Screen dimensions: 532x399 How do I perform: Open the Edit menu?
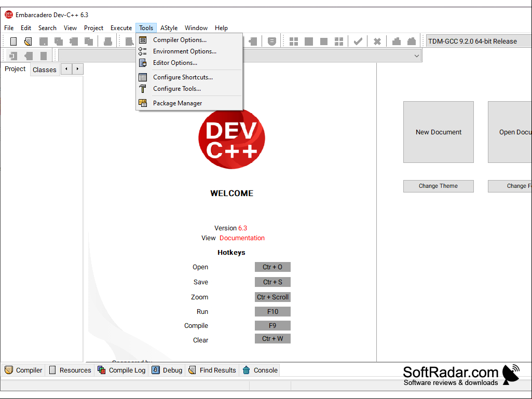coord(26,28)
